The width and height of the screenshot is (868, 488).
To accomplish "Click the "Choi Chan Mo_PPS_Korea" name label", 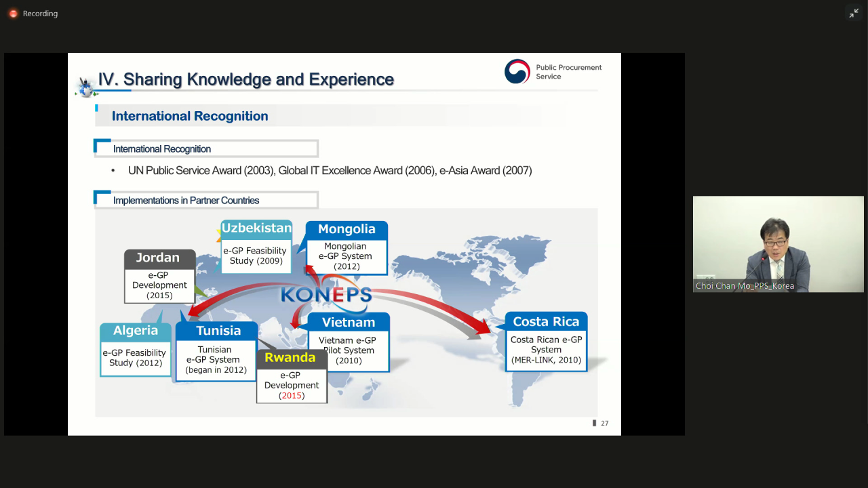I will [x=745, y=286].
